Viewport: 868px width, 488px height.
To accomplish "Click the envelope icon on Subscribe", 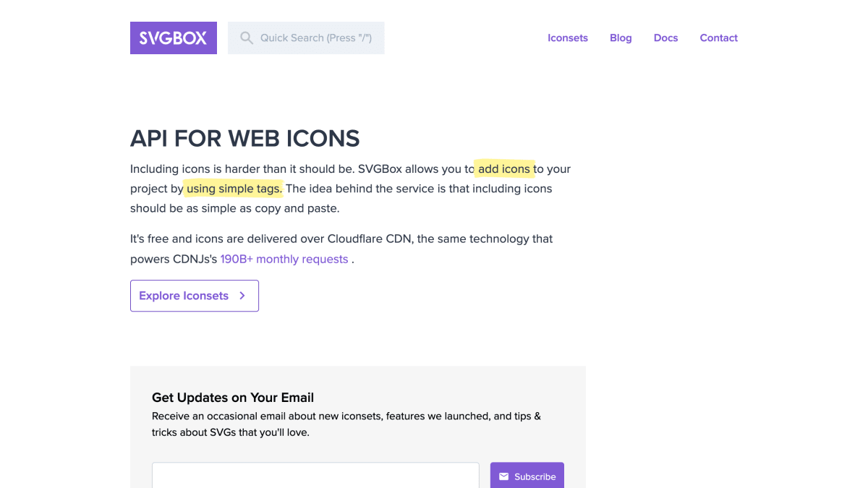I will 504,476.
